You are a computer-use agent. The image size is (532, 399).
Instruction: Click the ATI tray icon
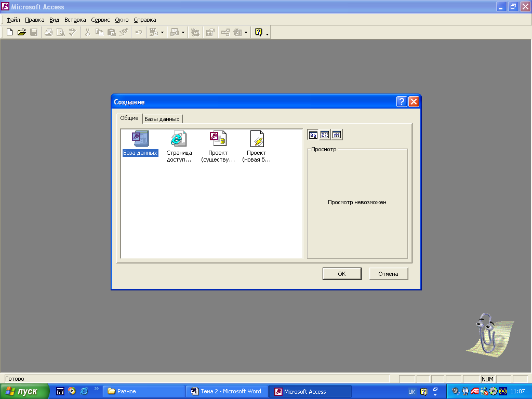[475, 392]
